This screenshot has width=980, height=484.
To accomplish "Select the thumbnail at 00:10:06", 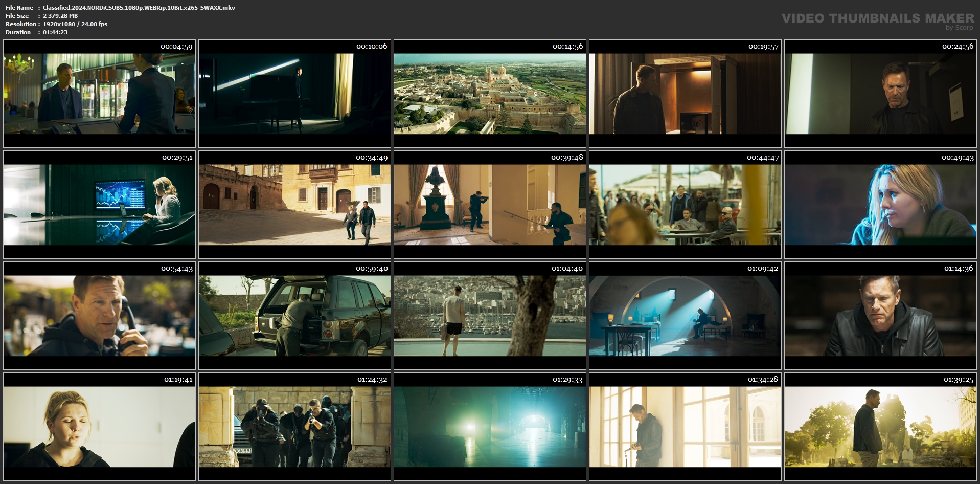I will pos(294,94).
